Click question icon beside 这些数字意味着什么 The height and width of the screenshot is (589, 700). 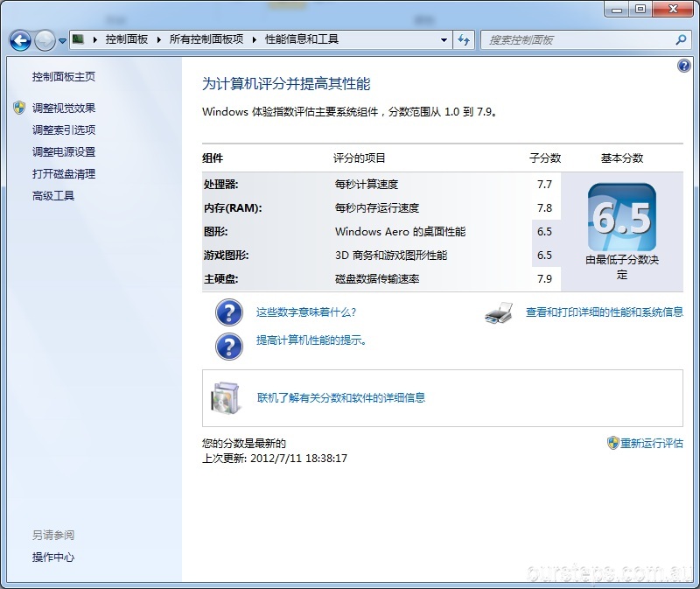point(229,312)
